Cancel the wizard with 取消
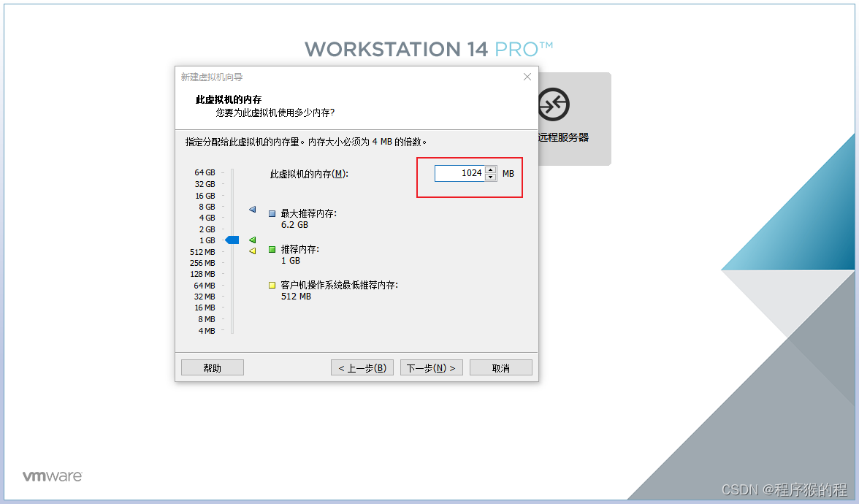 point(500,367)
